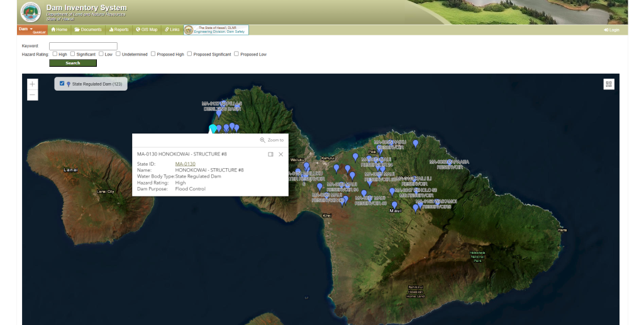Image resolution: width=644 pixels, height=325 pixels.
Task: Zoom out on the map with minus button
Action: tap(33, 95)
